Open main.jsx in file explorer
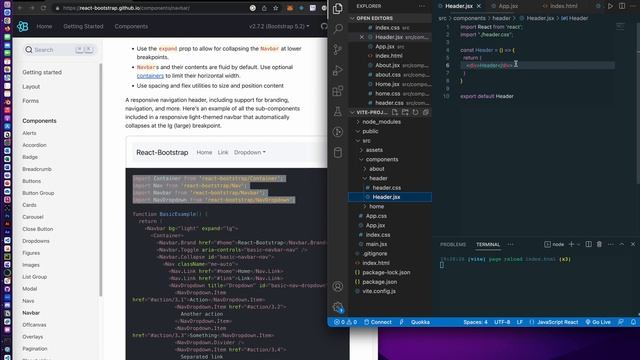640x360 pixels. [x=376, y=244]
